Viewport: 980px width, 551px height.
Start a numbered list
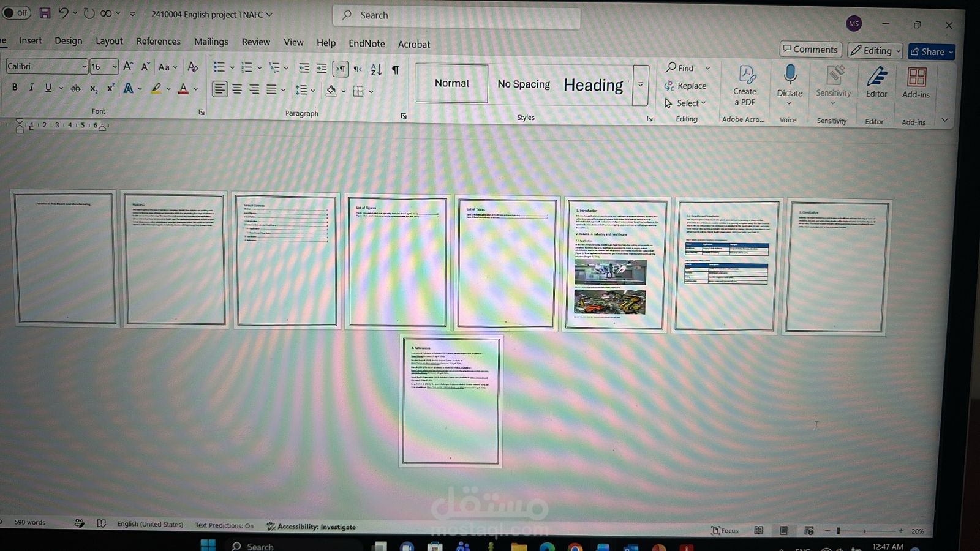point(247,67)
